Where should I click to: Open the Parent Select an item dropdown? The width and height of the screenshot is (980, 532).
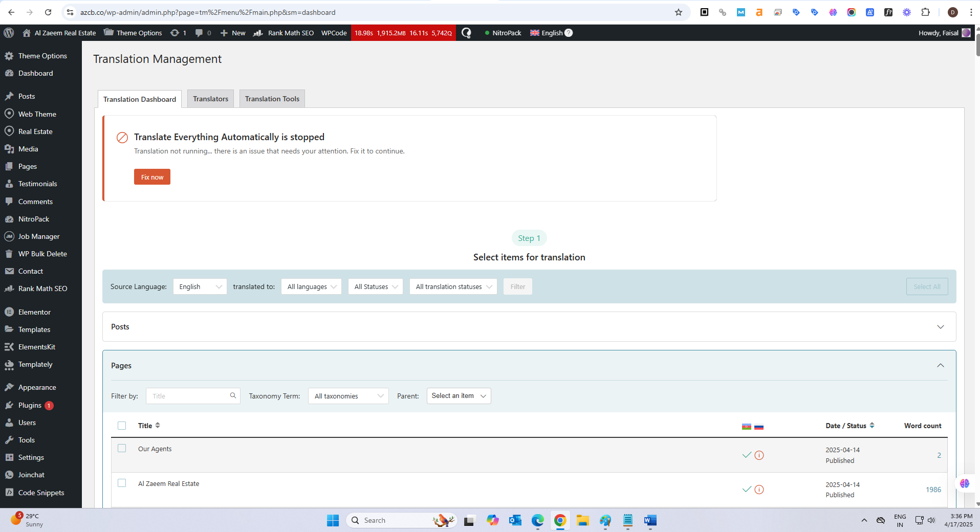tap(459, 396)
